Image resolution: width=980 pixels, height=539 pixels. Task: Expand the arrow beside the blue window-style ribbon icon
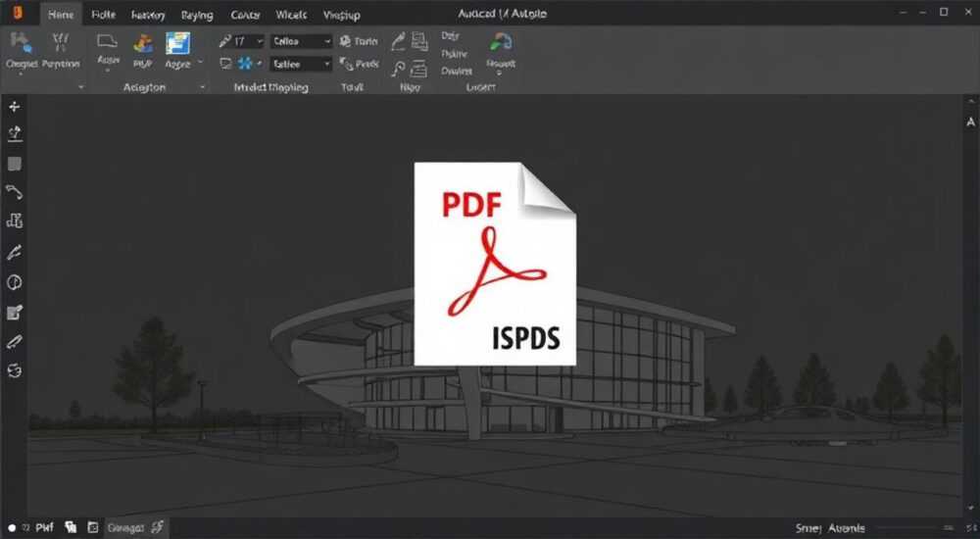200,63
